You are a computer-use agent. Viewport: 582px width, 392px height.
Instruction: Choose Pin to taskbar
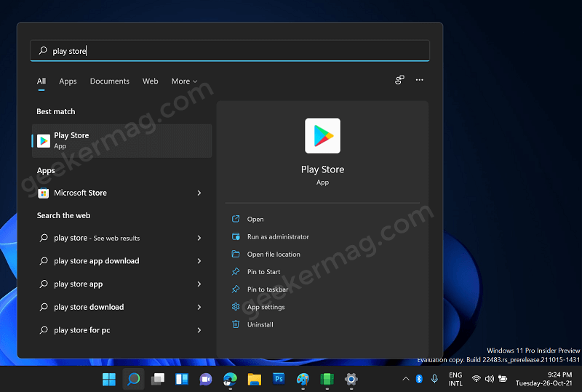click(x=268, y=289)
